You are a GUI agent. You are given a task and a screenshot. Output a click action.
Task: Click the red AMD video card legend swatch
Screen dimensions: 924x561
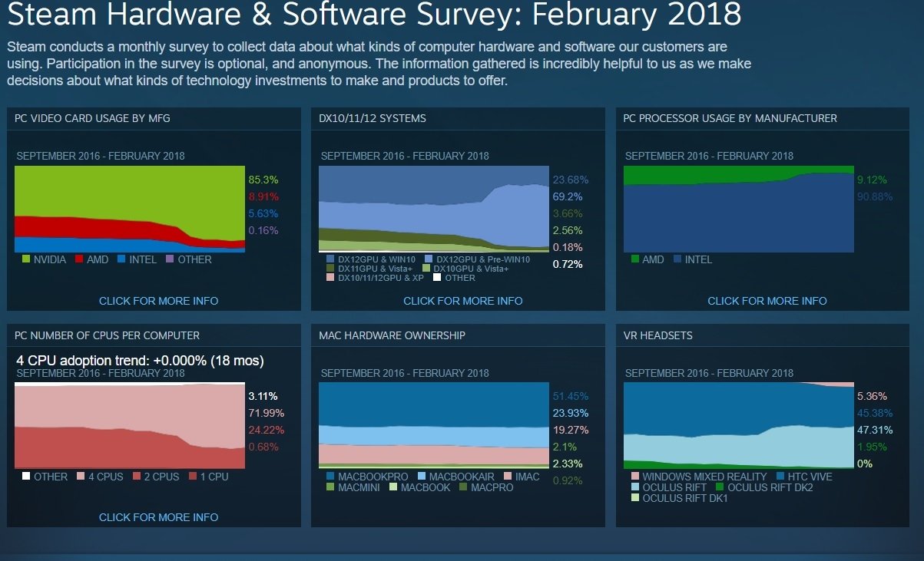pyautogui.click(x=79, y=259)
